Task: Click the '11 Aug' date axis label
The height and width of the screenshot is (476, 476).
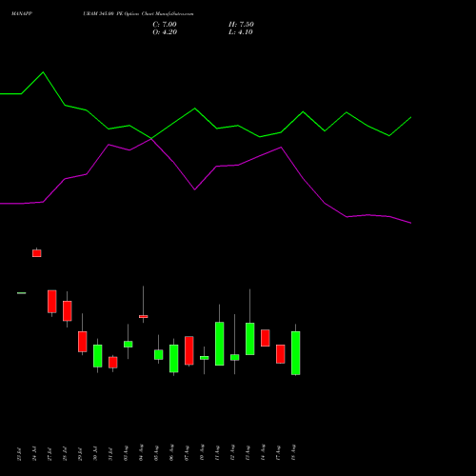Action: tap(217, 453)
